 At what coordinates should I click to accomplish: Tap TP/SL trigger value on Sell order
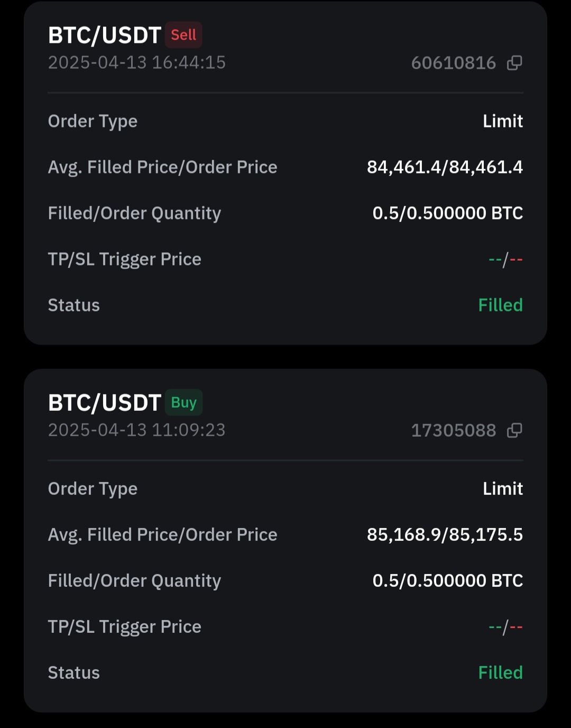505,260
